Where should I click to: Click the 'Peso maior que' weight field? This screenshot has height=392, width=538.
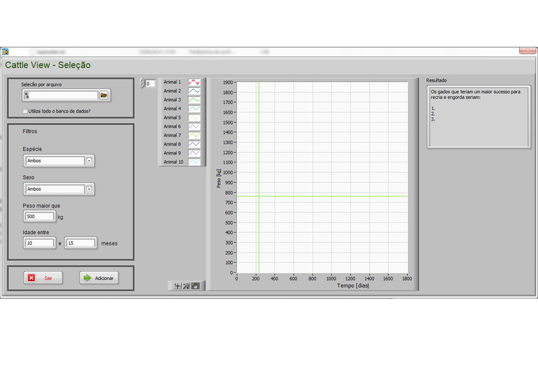click(39, 217)
